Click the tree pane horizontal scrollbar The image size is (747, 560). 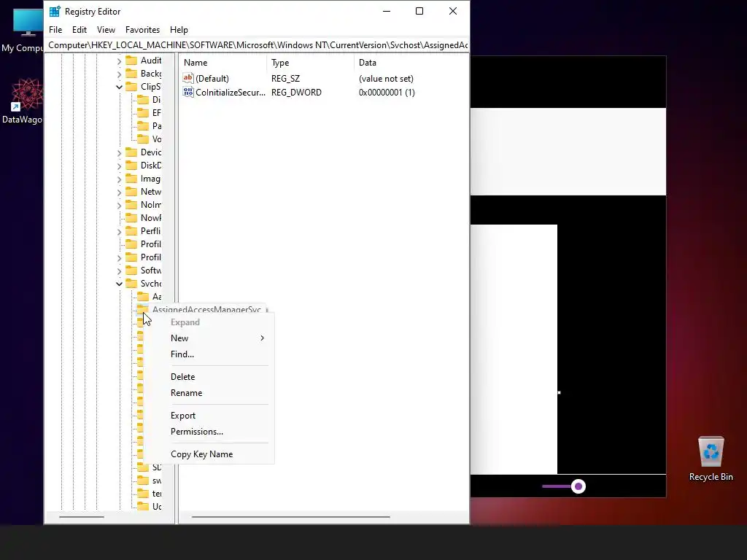click(82, 517)
